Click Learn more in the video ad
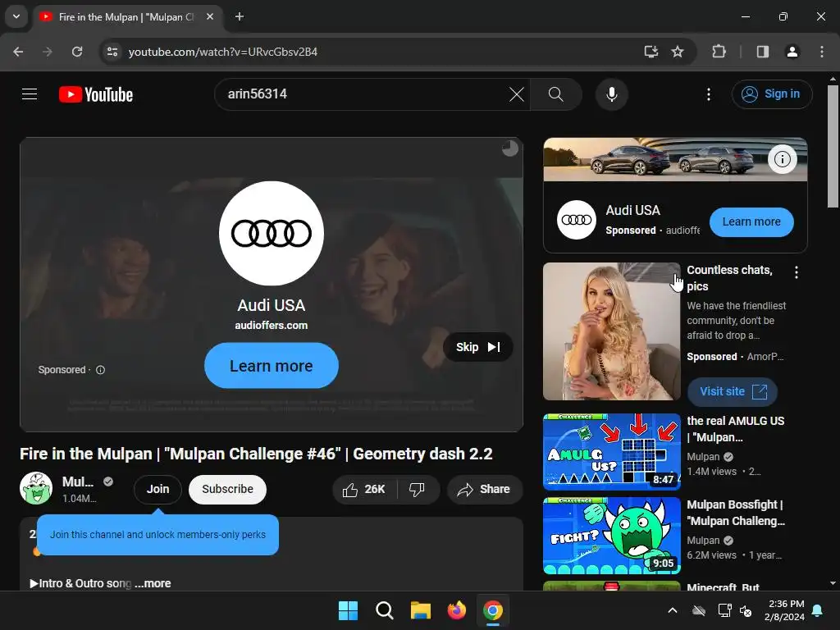 pyautogui.click(x=271, y=366)
